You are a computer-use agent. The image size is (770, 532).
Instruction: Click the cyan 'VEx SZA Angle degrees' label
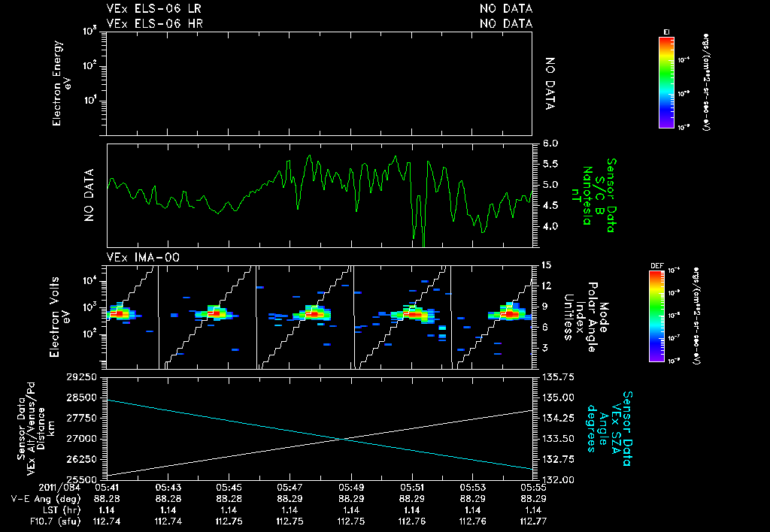[x=609, y=428]
